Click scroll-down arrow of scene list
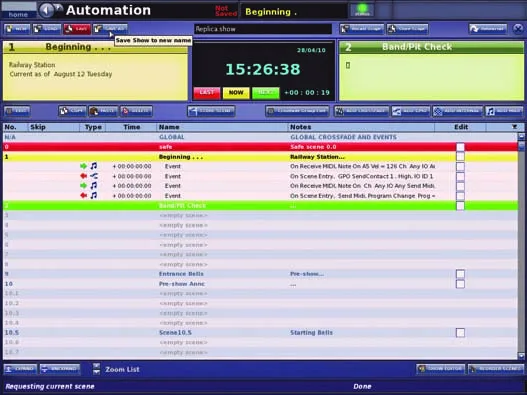Screen dimensions: 527x395 521,355
